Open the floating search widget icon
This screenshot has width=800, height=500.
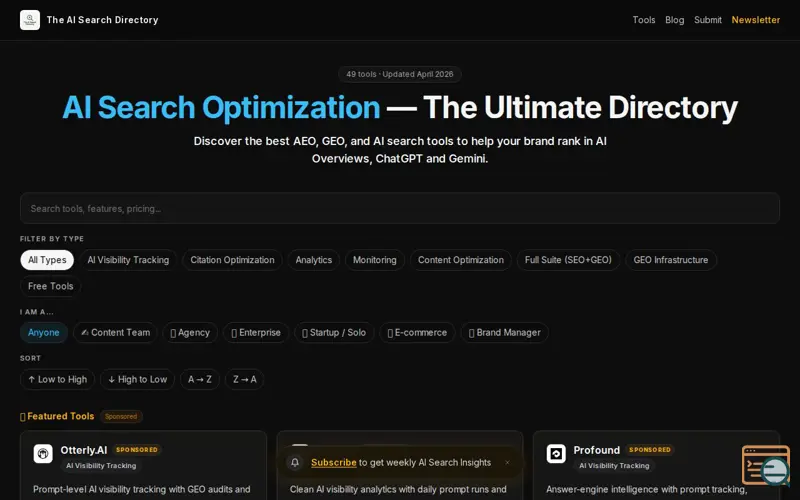point(766,465)
